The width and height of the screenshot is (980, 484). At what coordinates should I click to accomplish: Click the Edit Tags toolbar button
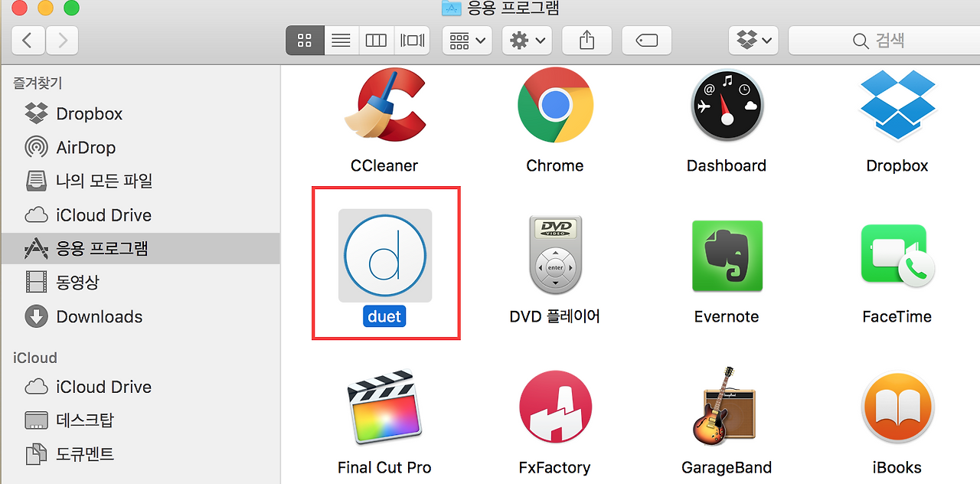tap(647, 41)
